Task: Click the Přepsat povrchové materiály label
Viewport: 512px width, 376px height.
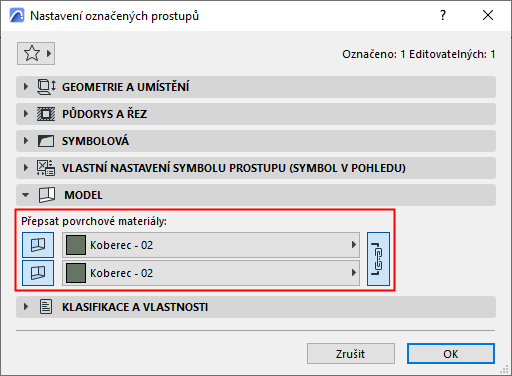Action: [x=94, y=221]
